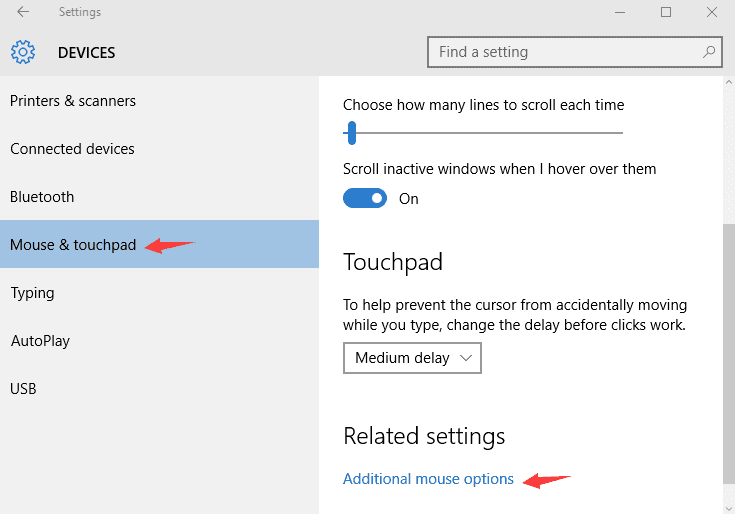The height and width of the screenshot is (514, 735).
Task: Click the Devices gear icon
Action: click(x=23, y=52)
